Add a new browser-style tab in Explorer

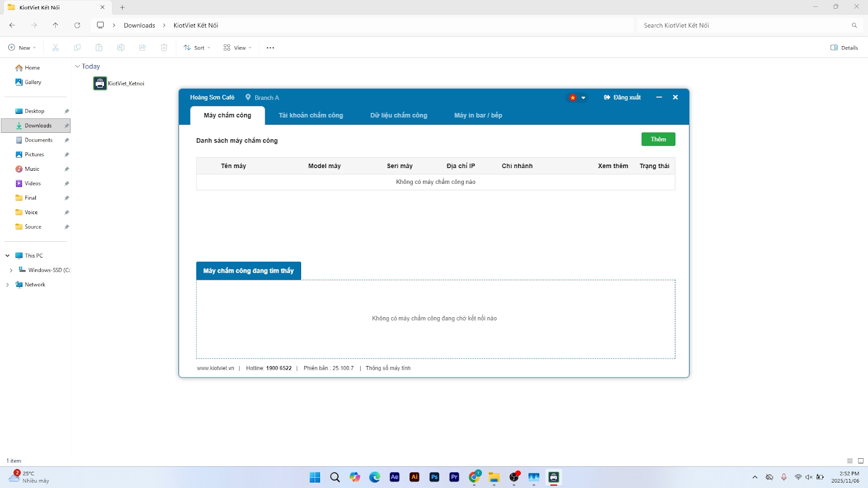(122, 8)
